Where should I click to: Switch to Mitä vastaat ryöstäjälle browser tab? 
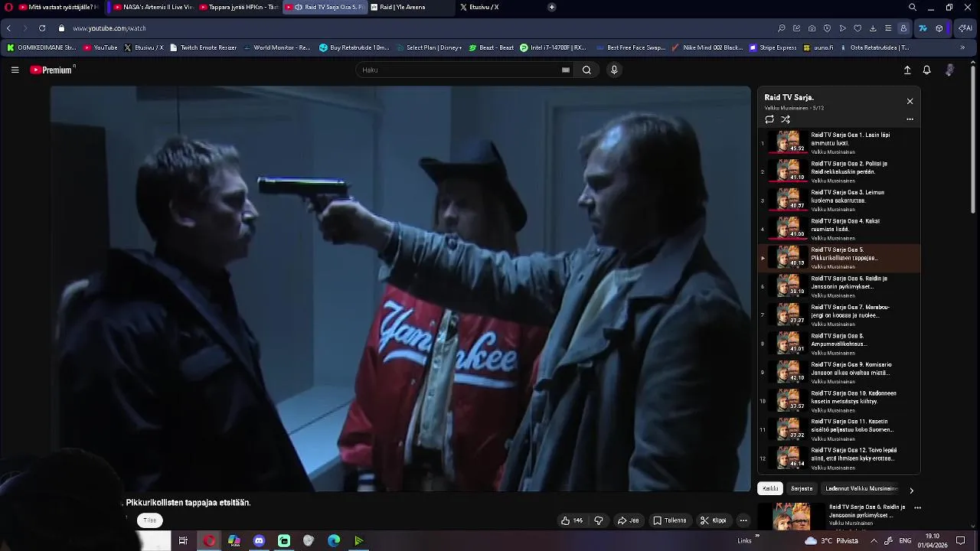click(x=58, y=7)
